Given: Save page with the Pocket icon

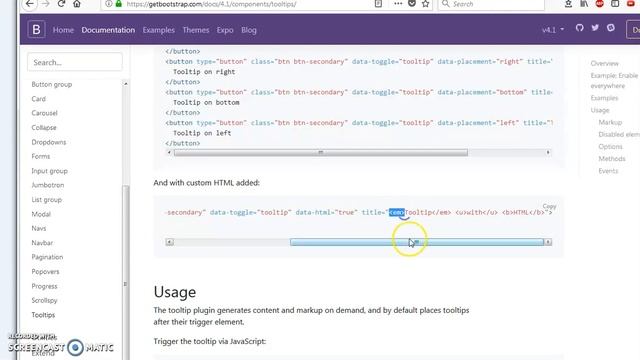Looking at the screenshot, I should (412, 4).
